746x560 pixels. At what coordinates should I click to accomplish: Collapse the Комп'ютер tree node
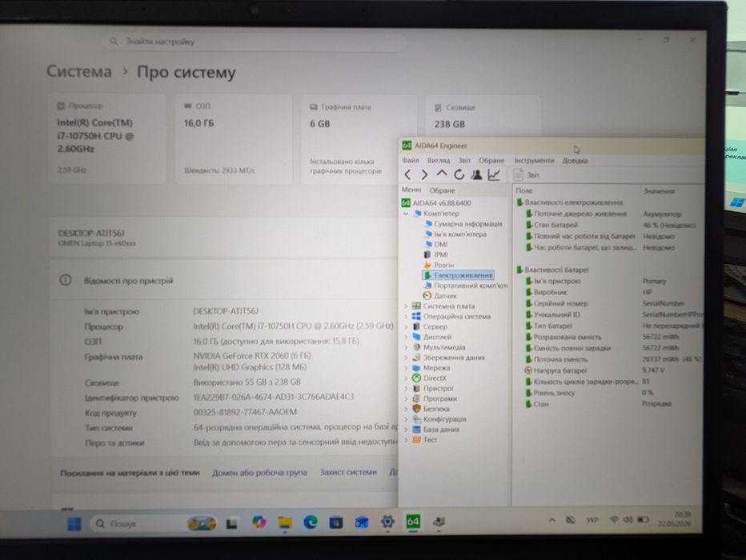click(406, 214)
